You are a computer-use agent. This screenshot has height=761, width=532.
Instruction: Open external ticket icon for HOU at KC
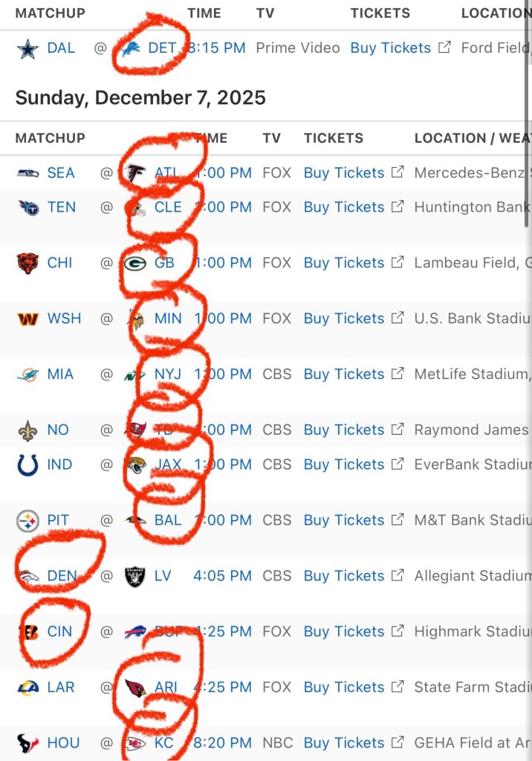398,742
